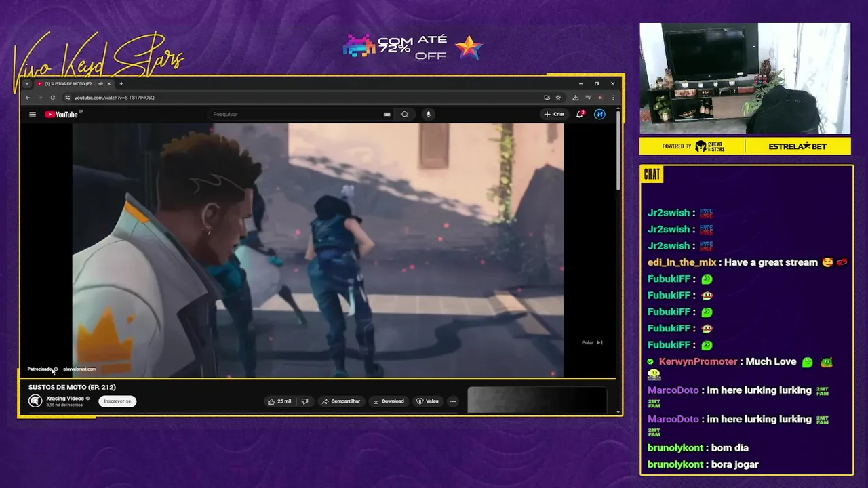Click the Valeu thanks button
The width and height of the screenshot is (868, 488).
click(x=427, y=401)
